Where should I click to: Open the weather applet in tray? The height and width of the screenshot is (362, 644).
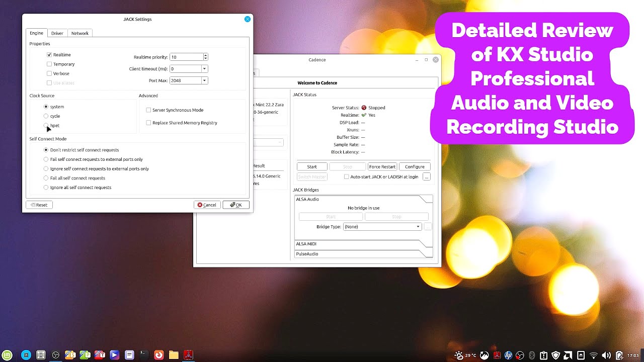coord(465,355)
